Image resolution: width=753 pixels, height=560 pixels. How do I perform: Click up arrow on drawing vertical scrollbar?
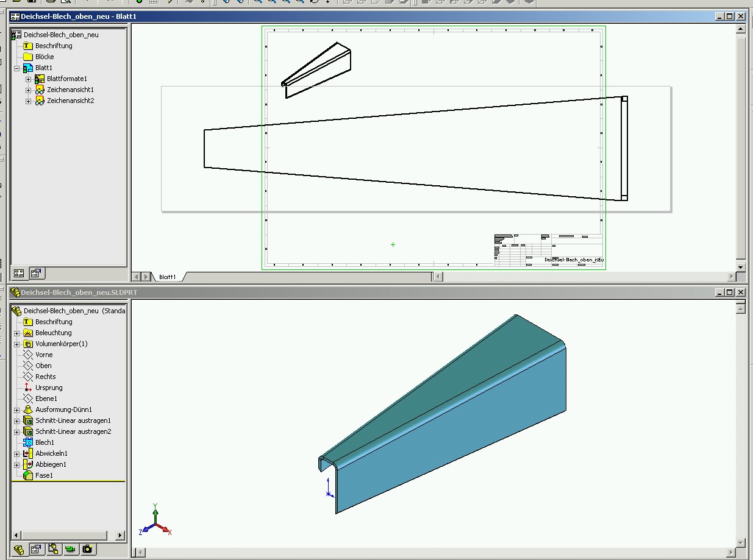(741, 29)
